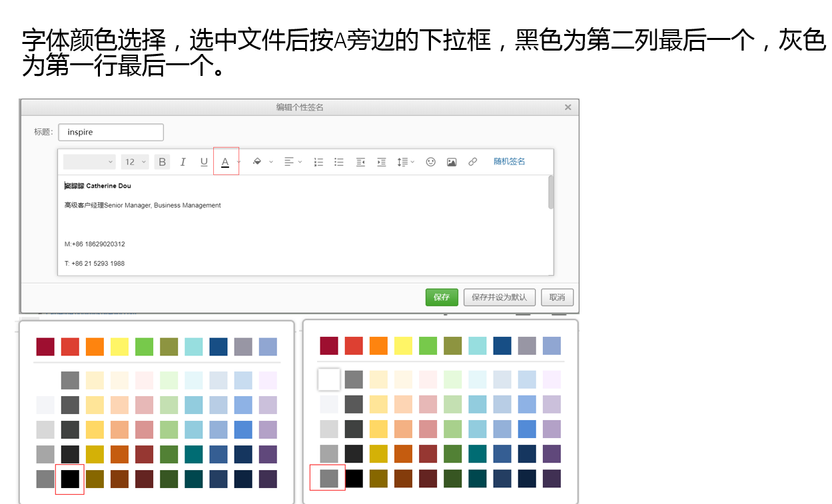832x504 pixels.
Task: Click the 随机签名 link
Action: [509, 162]
